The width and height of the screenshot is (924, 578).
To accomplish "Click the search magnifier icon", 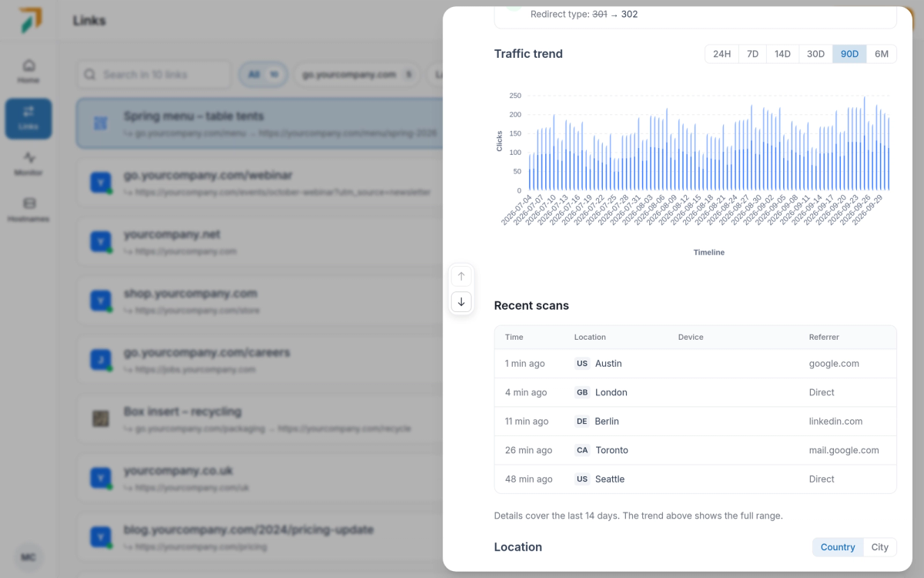I will pyautogui.click(x=90, y=75).
